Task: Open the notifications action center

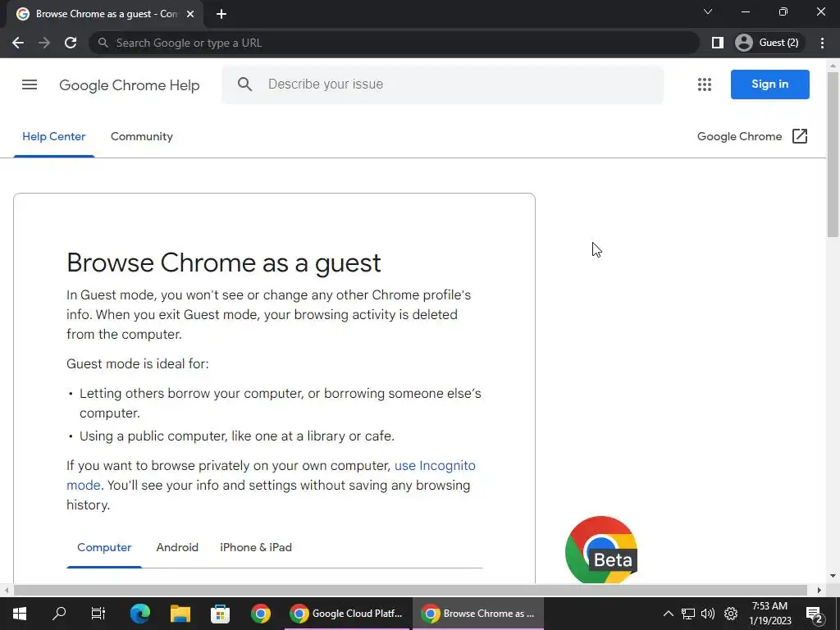Action: click(814, 614)
